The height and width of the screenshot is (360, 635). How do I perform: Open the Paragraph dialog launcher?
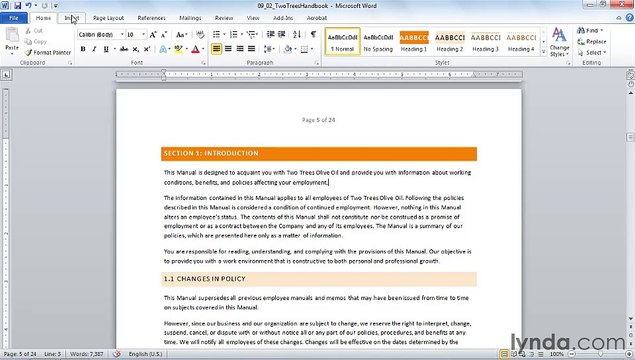[x=316, y=63]
